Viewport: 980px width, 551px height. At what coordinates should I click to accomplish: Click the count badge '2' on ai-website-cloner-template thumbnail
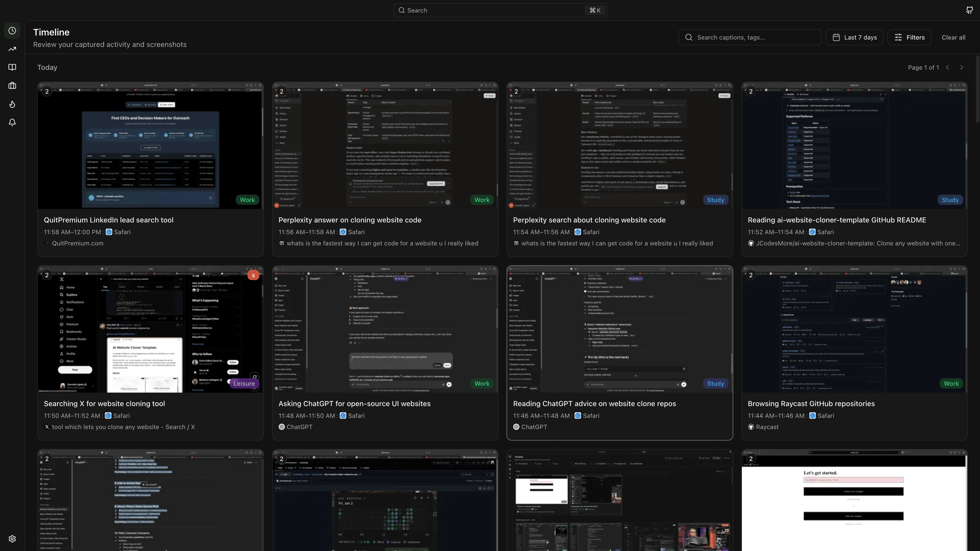pyautogui.click(x=751, y=92)
